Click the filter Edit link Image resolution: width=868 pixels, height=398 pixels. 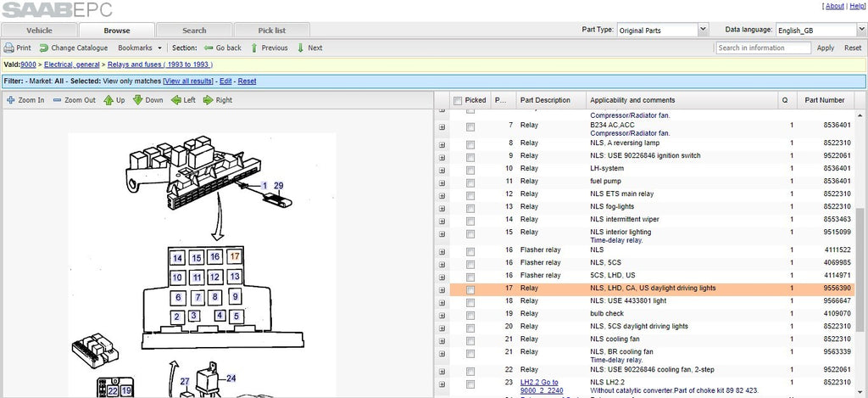(225, 81)
